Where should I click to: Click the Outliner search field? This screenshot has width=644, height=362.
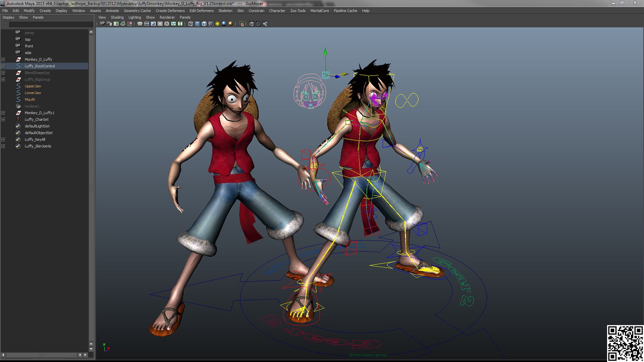pyautogui.click(x=51, y=24)
